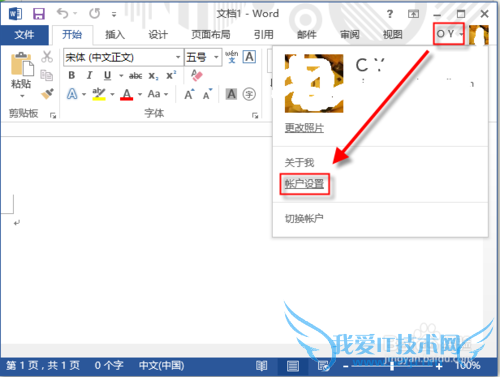Open Change Case Aa menu
Screen dimensions: 500x377
coord(158,94)
